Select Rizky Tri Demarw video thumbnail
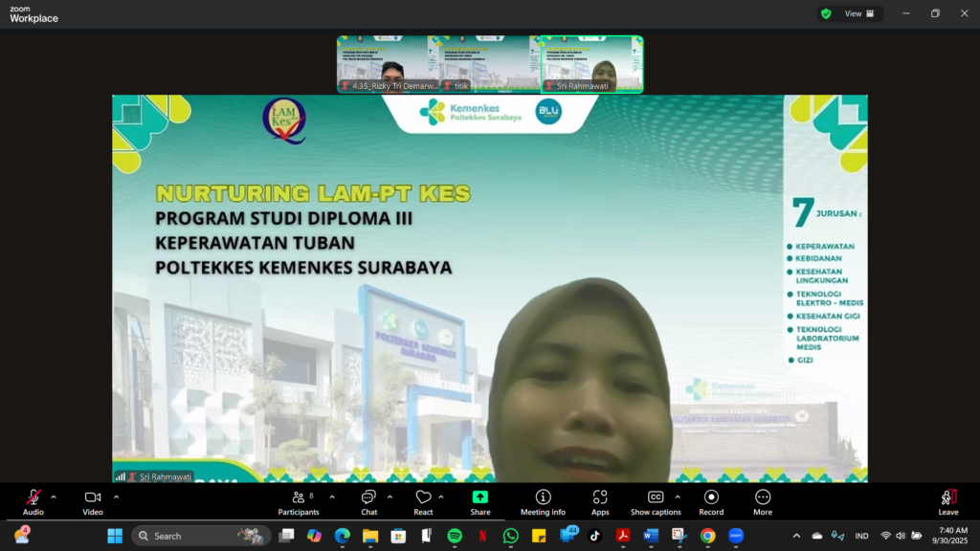 [x=389, y=64]
